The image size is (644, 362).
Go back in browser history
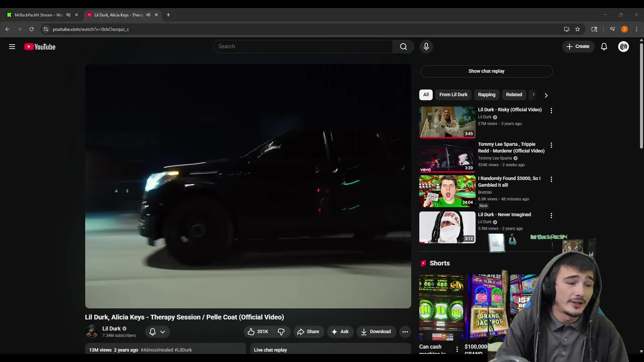point(8,29)
